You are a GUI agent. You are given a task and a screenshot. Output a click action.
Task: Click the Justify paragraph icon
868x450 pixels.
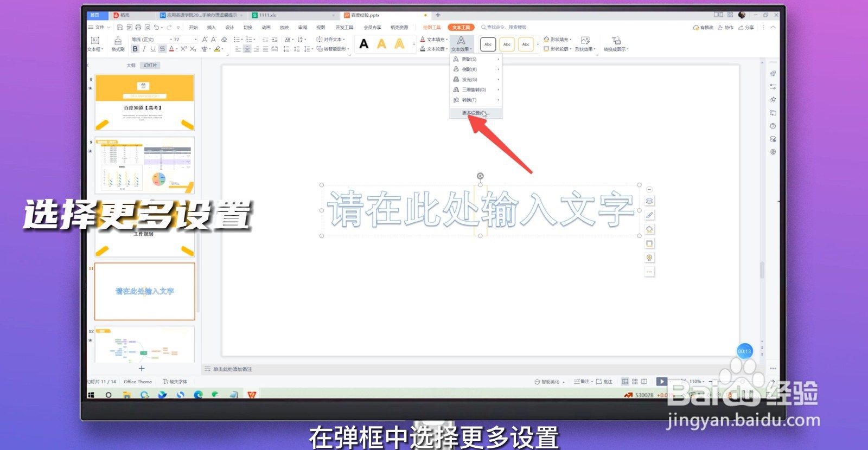pyautogui.click(x=265, y=49)
